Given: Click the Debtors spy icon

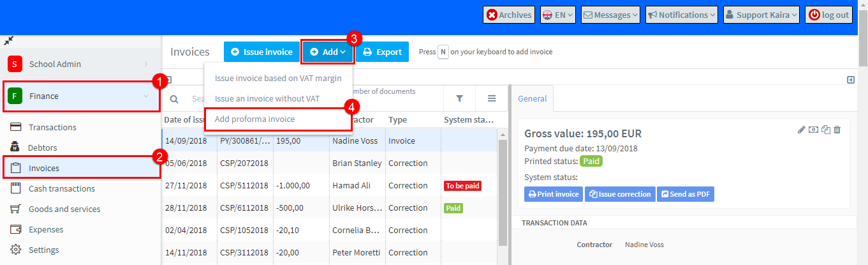Looking at the screenshot, I should 17,148.
